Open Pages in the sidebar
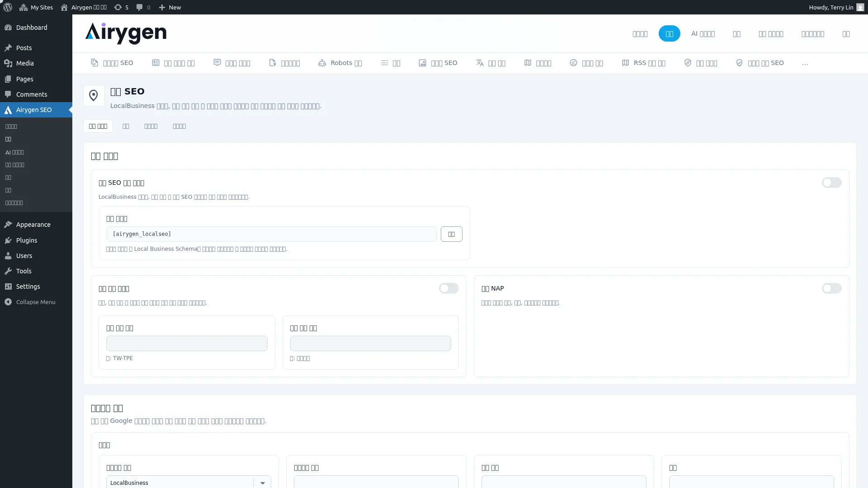Screen dimensions: 868x488 coord(36,79)
